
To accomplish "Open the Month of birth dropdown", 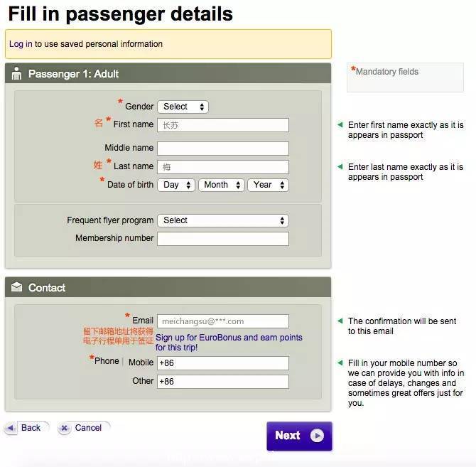I will click(x=222, y=185).
